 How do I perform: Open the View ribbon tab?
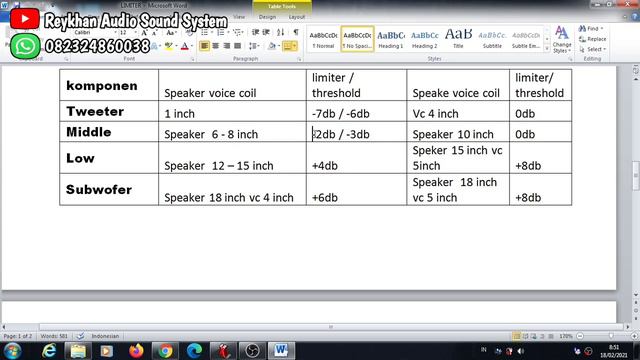click(239, 17)
